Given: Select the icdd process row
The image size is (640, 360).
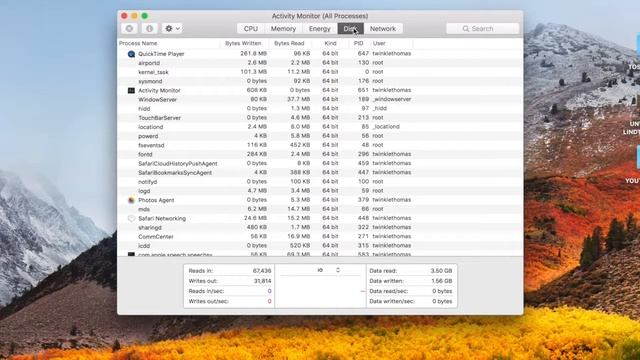Looking at the screenshot, I should (x=320, y=246).
